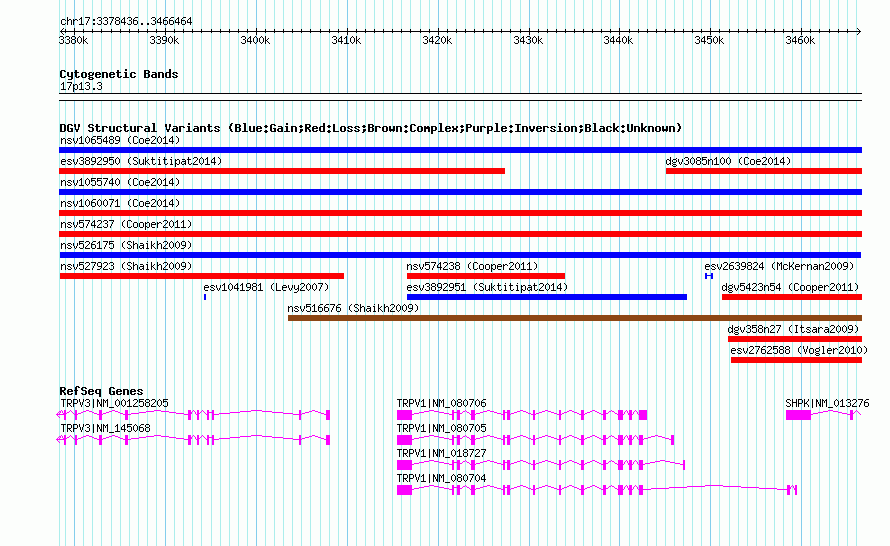Click the red dgv5423n54 loss bar

[792, 297]
